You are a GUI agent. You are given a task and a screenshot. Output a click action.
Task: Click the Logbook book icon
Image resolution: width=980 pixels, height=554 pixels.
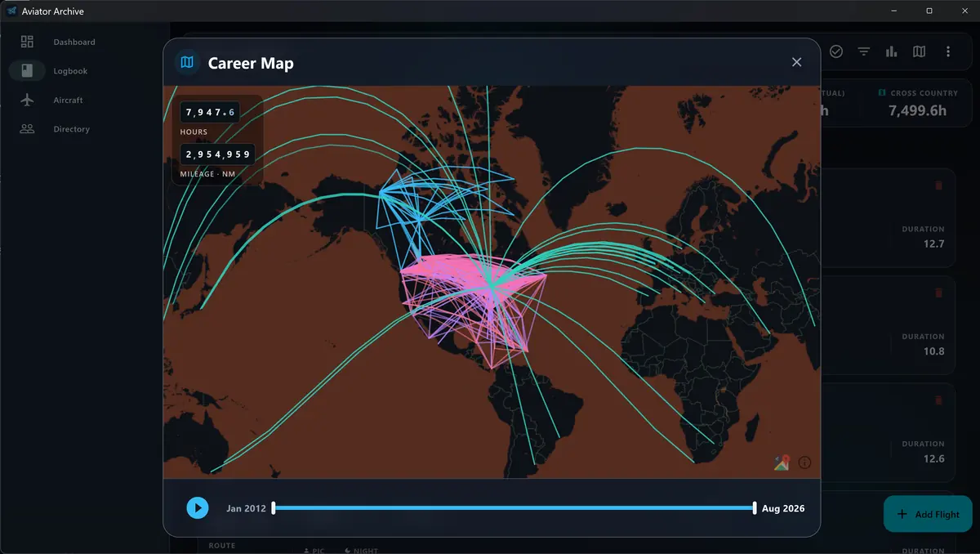point(27,70)
